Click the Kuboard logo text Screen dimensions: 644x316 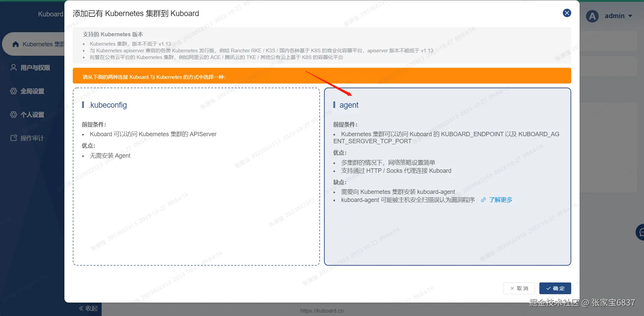51,14
